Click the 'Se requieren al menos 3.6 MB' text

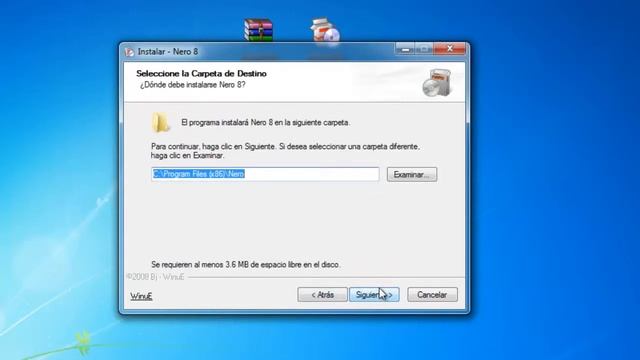245,264
